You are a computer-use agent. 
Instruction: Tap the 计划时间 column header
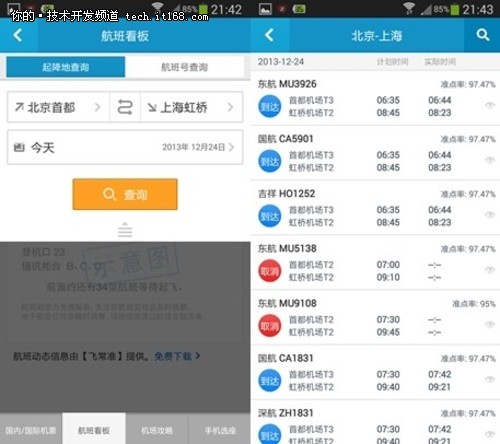point(392,62)
